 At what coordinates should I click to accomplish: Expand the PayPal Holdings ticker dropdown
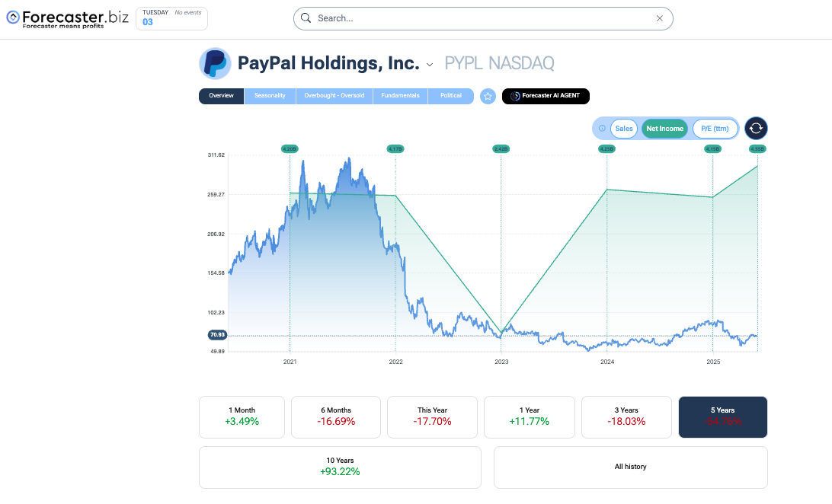430,65
